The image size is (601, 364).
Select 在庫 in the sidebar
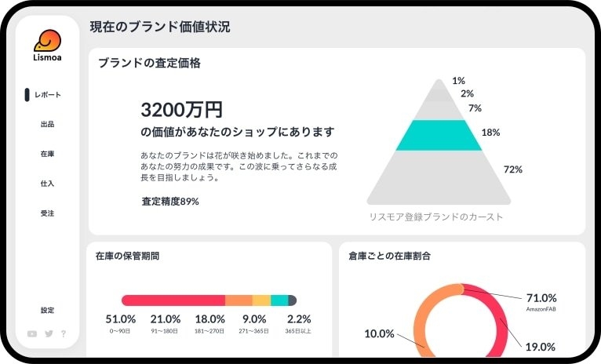pyautogui.click(x=47, y=154)
